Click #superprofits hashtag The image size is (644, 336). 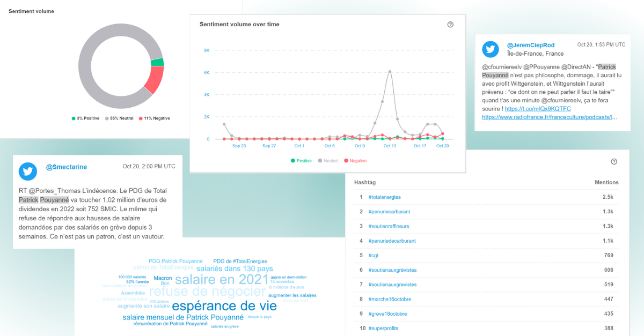(x=383, y=328)
